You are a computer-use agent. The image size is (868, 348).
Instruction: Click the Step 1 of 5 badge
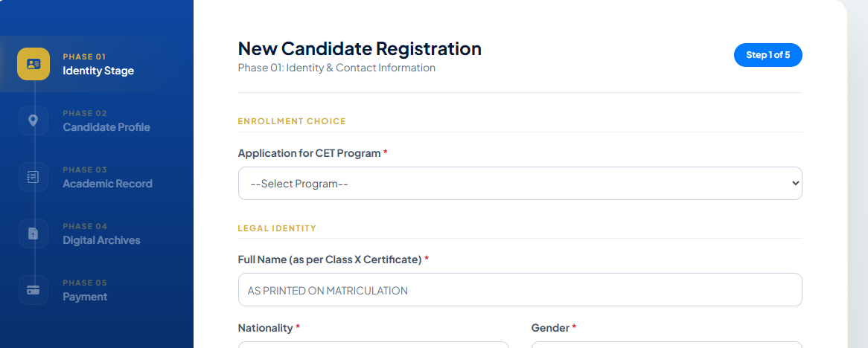(768, 55)
